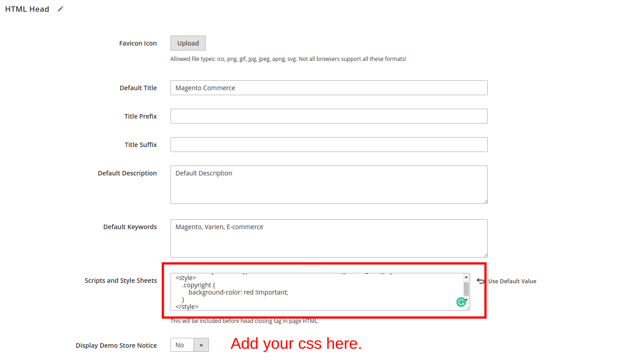Click the Use Default Value text label
Screen dimensions: 633x364
[512, 281]
